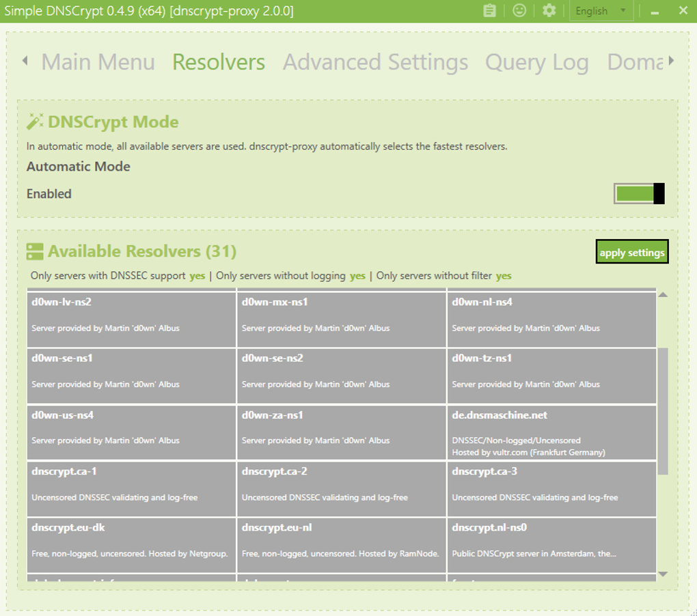This screenshot has height=616, width=697.
Task: Click the grid icon beside Available Resolvers
Action: pyautogui.click(x=34, y=251)
